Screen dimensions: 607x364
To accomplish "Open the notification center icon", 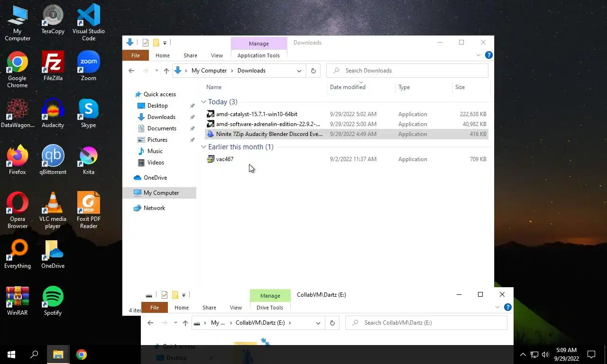I will (591, 355).
